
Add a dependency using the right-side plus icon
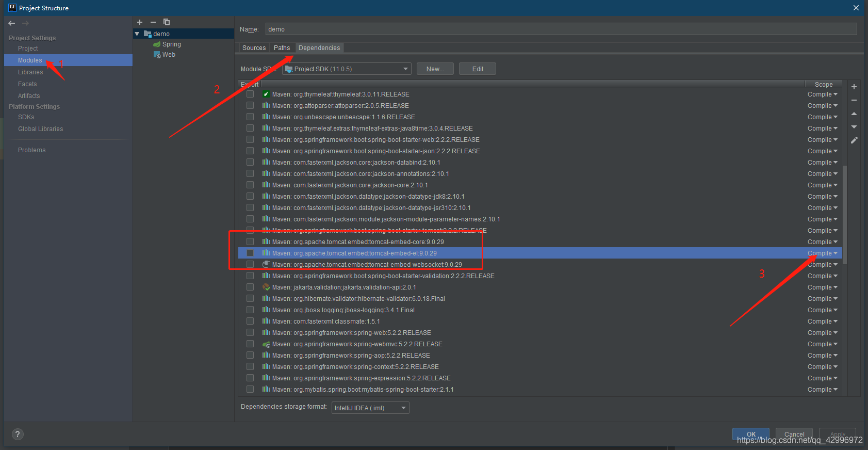(x=854, y=87)
